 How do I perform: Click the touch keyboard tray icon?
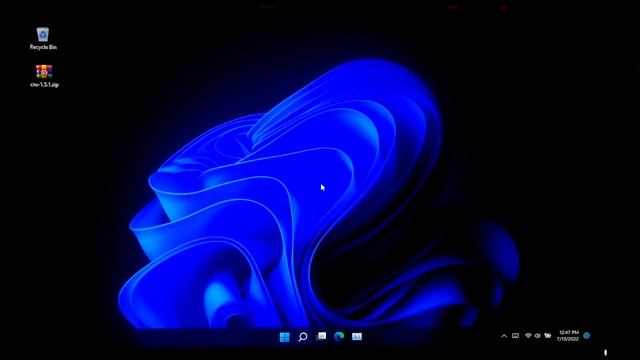[x=516, y=336]
